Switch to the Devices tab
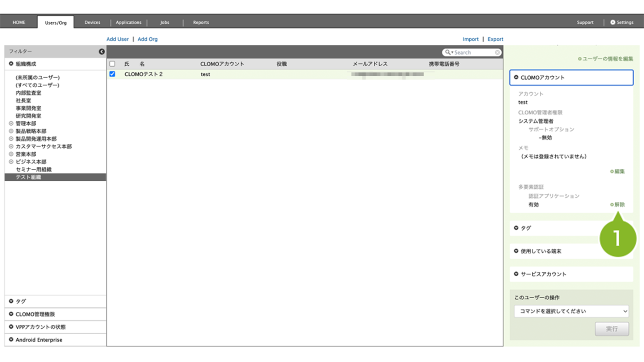The width and height of the screenshot is (644, 362). click(x=92, y=22)
